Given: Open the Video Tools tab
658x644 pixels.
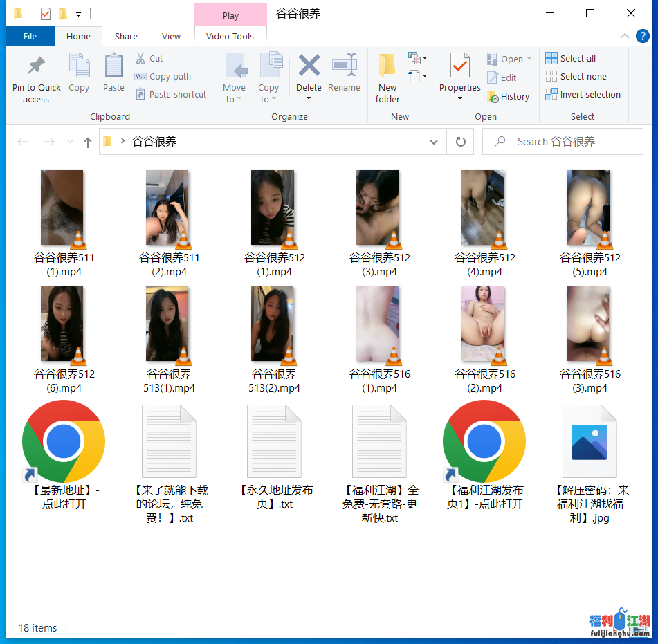Looking at the screenshot, I should pyautogui.click(x=230, y=37).
